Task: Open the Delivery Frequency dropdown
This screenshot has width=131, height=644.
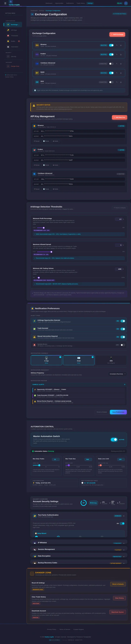Action: [117, 374]
